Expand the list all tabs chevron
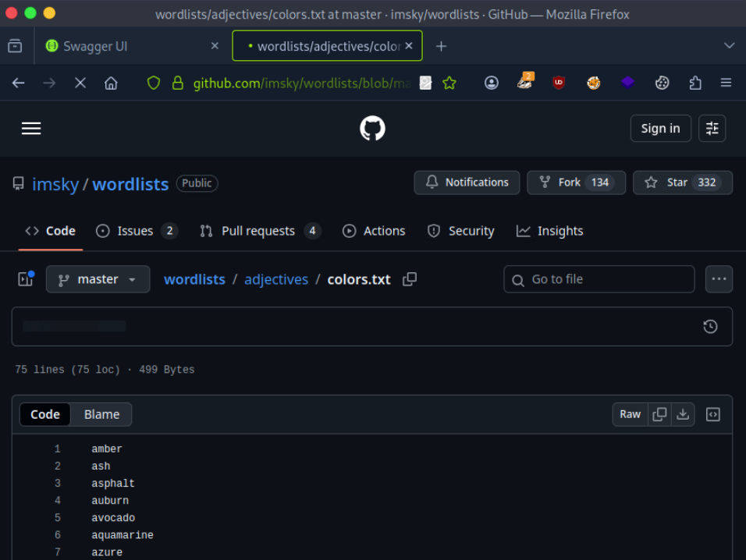Viewport: 746px width, 560px height. (x=729, y=46)
